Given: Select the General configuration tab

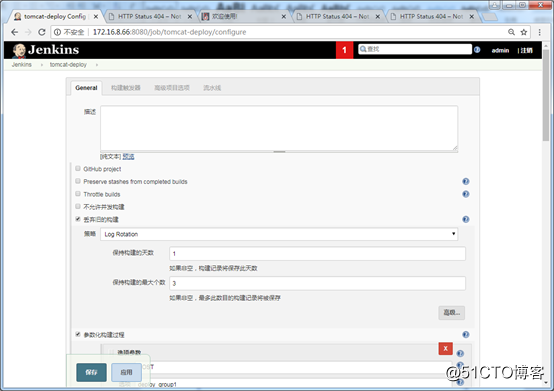Looking at the screenshot, I should coord(86,88).
